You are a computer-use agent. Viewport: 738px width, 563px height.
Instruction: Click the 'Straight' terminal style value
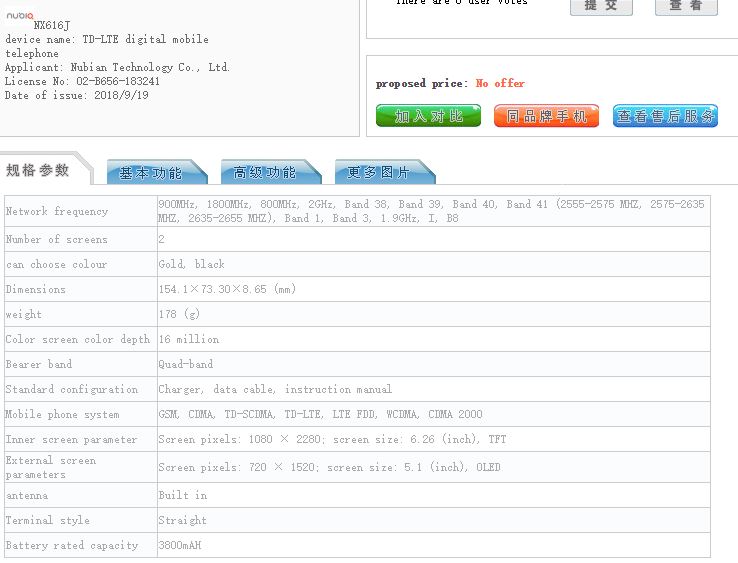[x=183, y=520]
